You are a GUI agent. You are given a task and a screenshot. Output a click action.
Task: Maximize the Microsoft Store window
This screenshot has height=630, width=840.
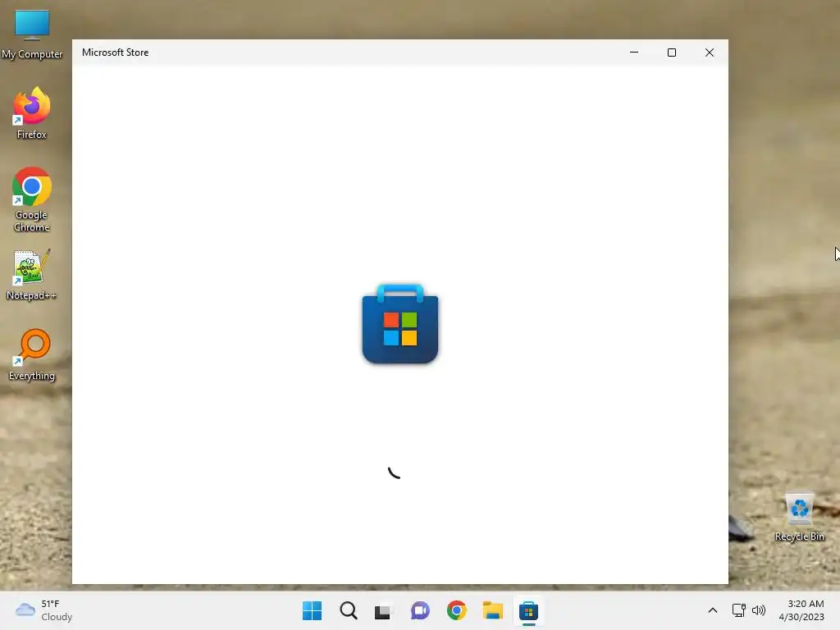coord(672,52)
